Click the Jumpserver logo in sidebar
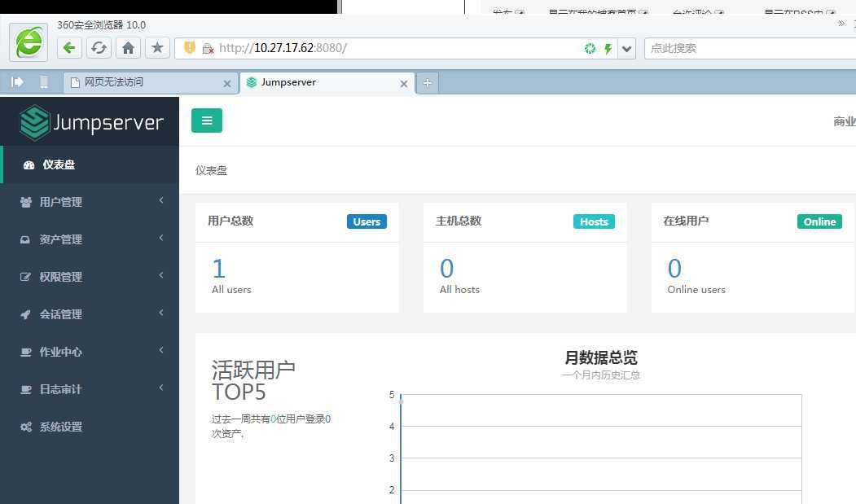This screenshot has height=504, width=856. (x=91, y=123)
